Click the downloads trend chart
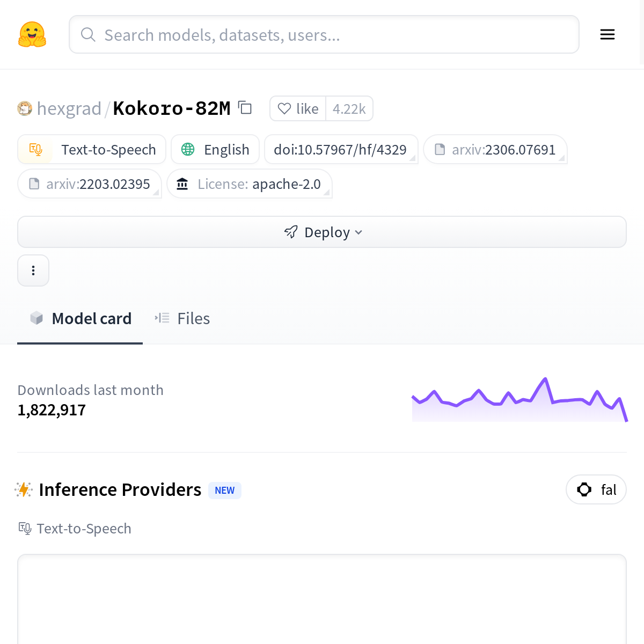Screen dimensions: 644x644 pos(519,400)
